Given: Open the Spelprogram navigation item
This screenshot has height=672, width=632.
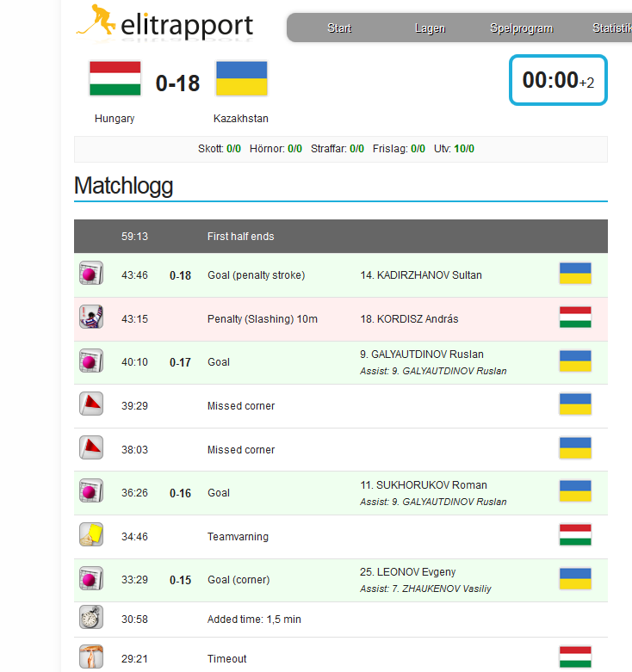Looking at the screenshot, I should (522, 28).
